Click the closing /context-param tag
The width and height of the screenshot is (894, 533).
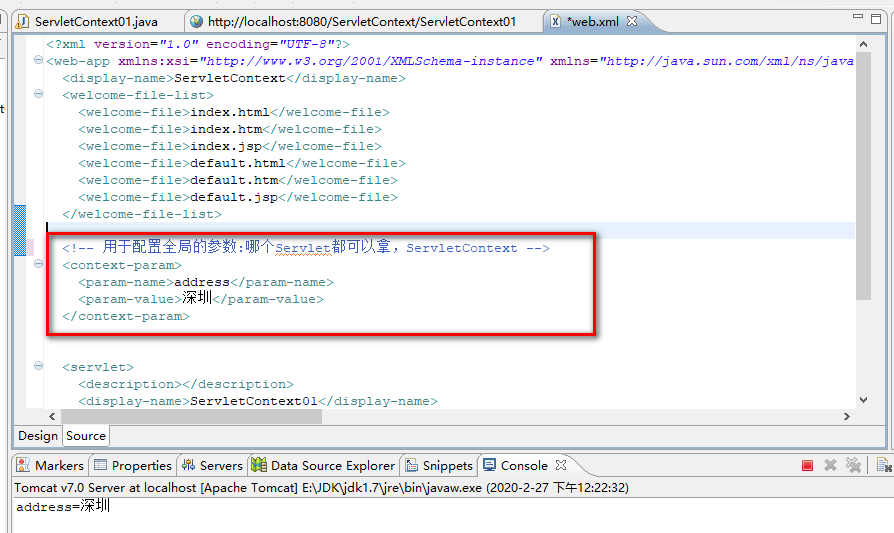click(x=126, y=316)
